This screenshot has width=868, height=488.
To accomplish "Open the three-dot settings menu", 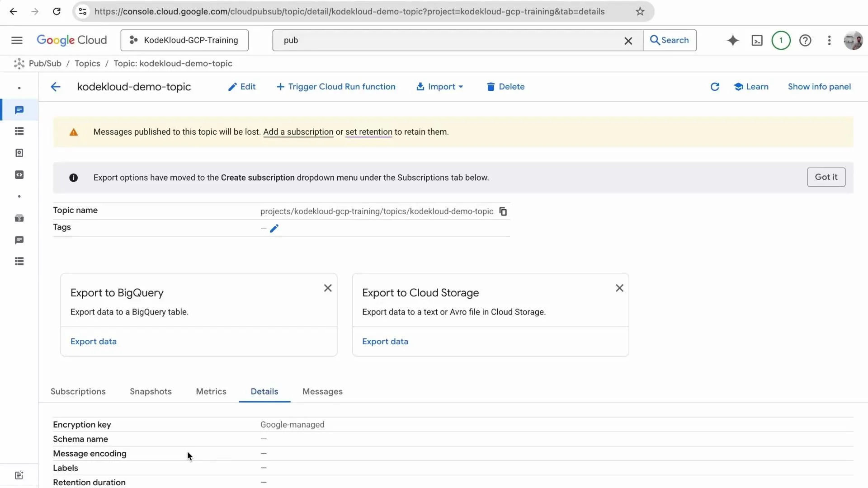I will (829, 41).
